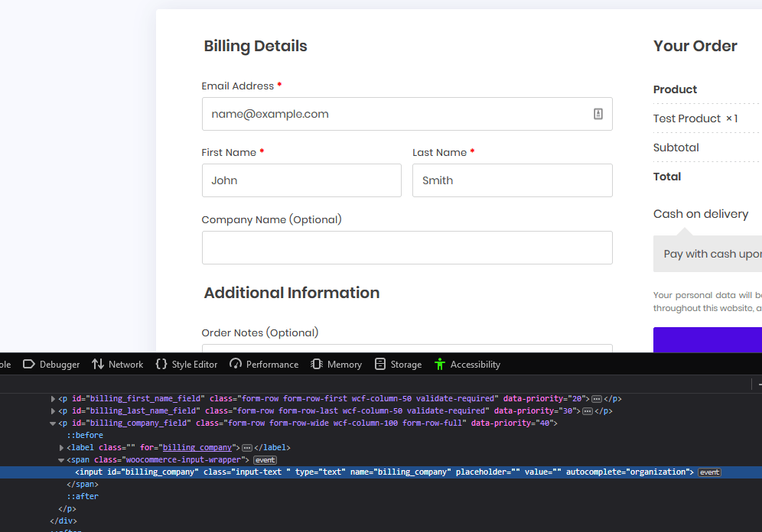Click the autofill icon in the email field
This screenshot has height=532, width=762.
point(598,114)
